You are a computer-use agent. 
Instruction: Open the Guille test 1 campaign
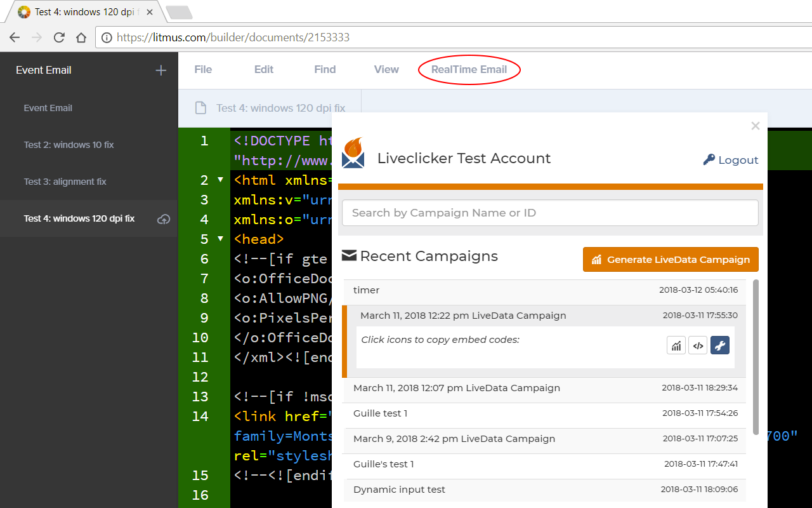(x=381, y=413)
